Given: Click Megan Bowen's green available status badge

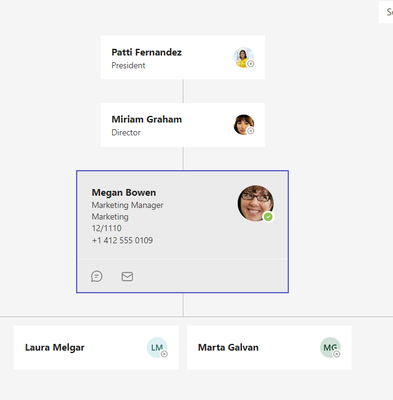Looking at the screenshot, I should pyautogui.click(x=268, y=217).
